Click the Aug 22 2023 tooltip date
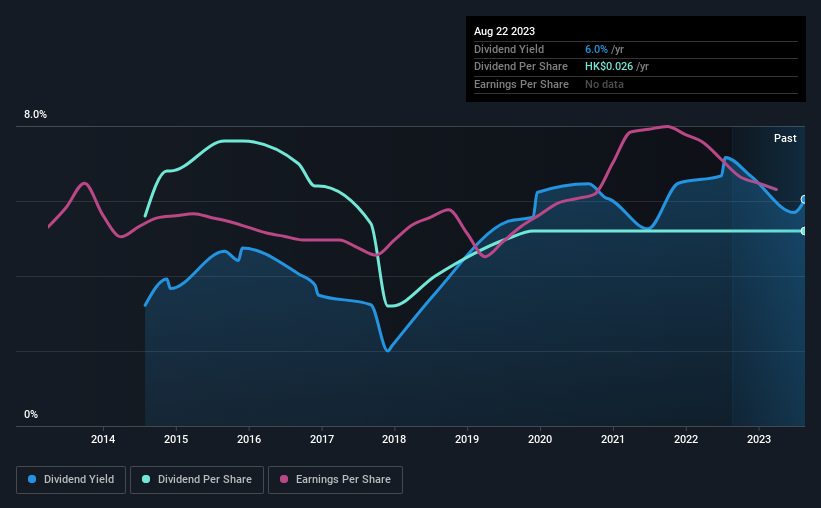This screenshot has height=508, width=821. tap(504, 31)
